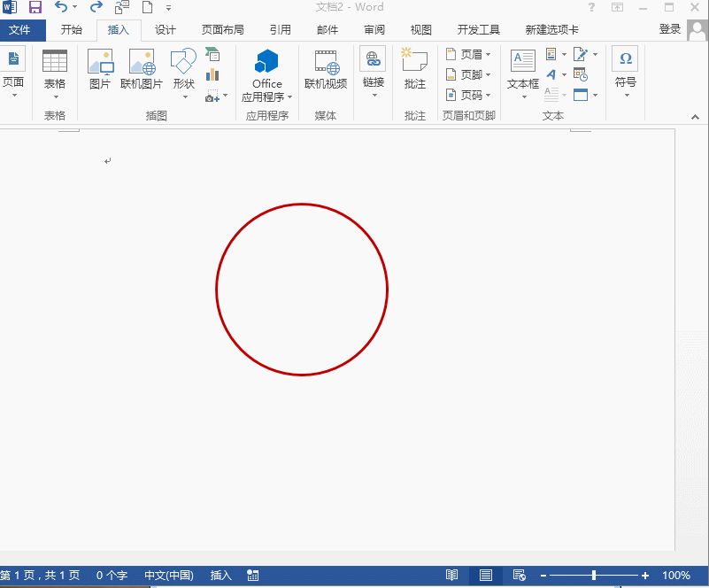This screenshot has height=588, width=709.
Task: Expand the Object dropdown arrow
Action: (x=595, y=95)
